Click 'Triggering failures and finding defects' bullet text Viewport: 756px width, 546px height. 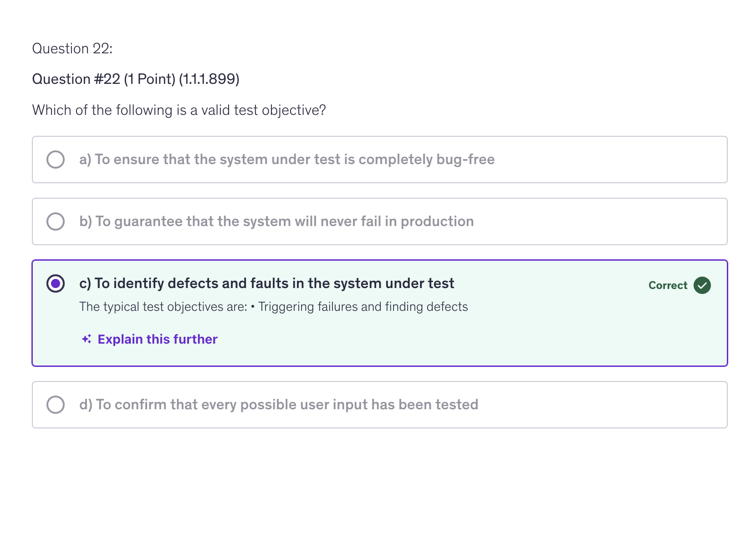[x=363, y=307]
